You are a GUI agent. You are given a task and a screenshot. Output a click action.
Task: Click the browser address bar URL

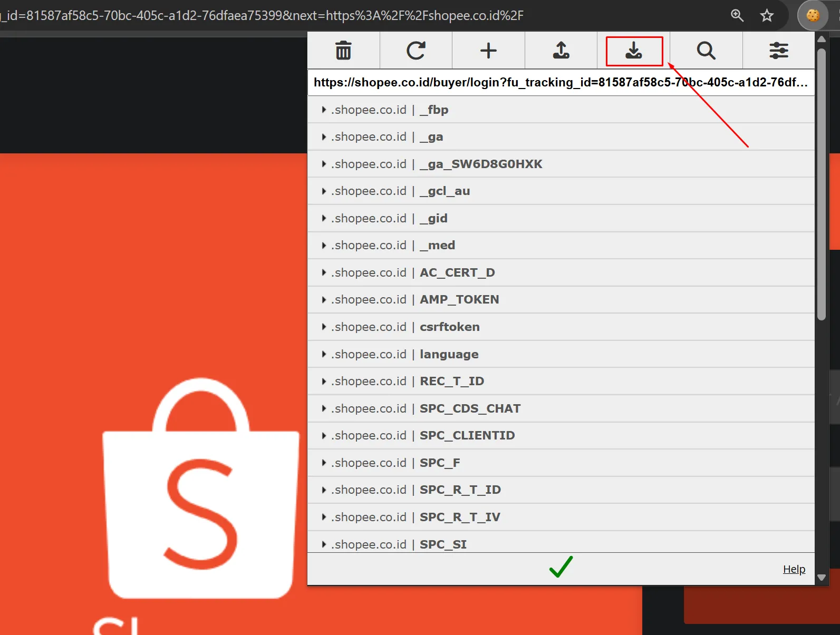(x=262, y=15)
